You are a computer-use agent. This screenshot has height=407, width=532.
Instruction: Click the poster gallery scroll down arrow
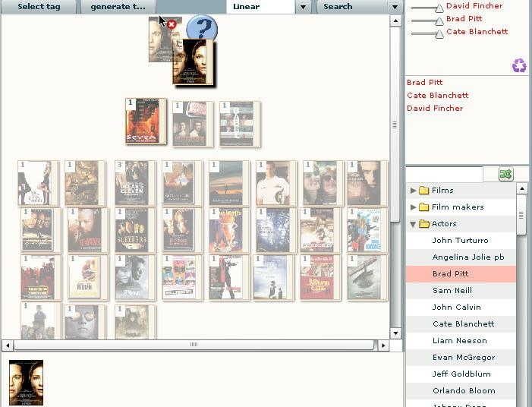pyautogui.click(x=395, y=333)
